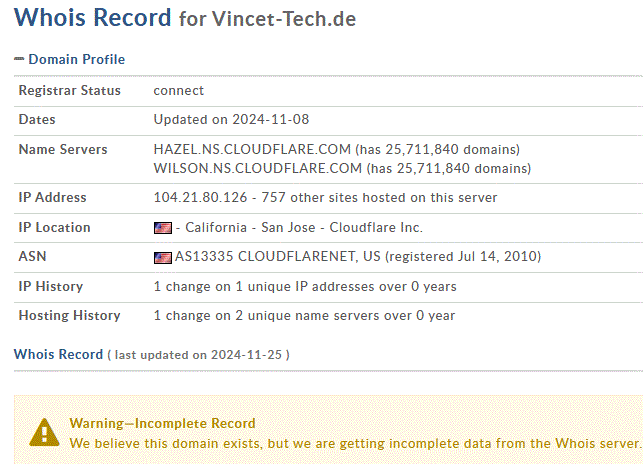Click the 104.21.80.126 IP address
The width and height of the screenshot is (644, 465).
coord(200,197)
